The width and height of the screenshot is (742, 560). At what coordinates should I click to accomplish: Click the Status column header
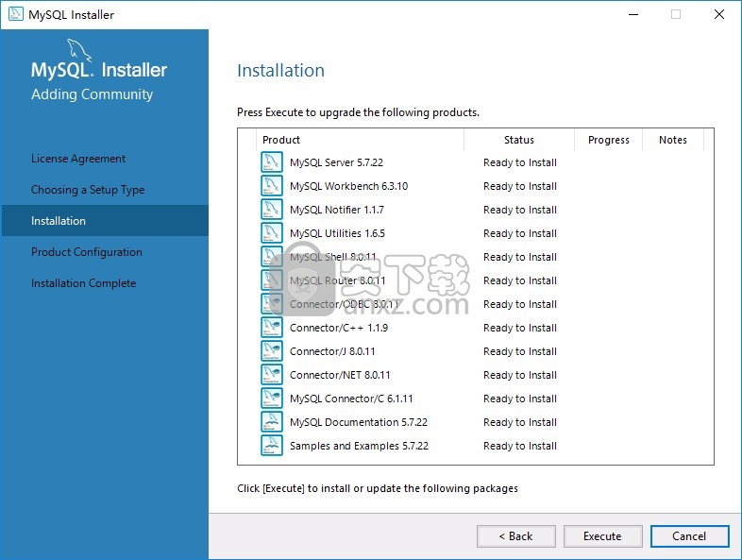pos(519,140)
